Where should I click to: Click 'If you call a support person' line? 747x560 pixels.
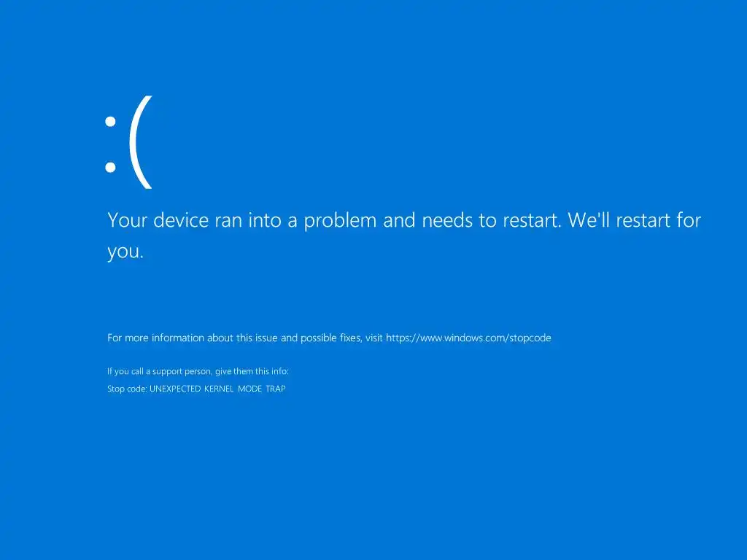pyautogui.click(x=198, y=371)
